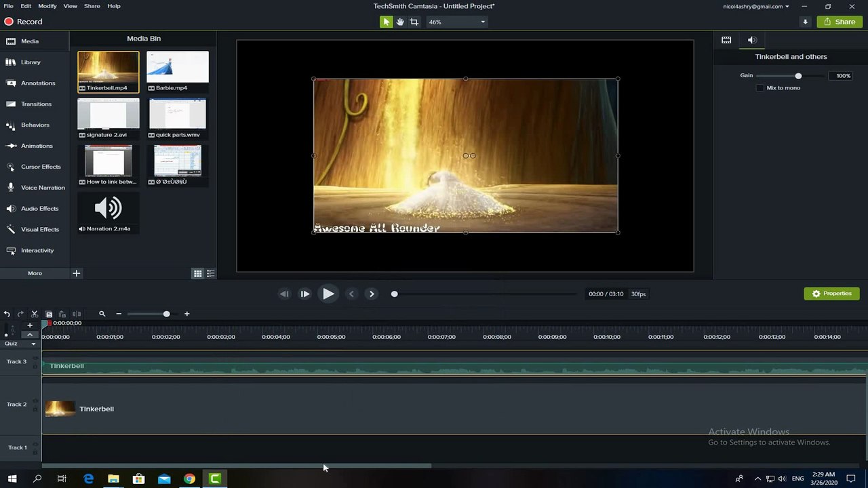This screenshot has height=488, width=868.
Task: Open the canvas zoom level dropdown (46%)
Action: [456, 22]
